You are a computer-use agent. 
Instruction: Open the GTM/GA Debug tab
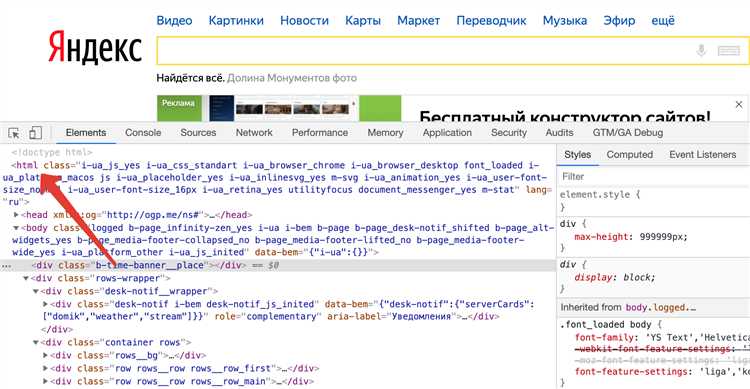coord(628,133)
